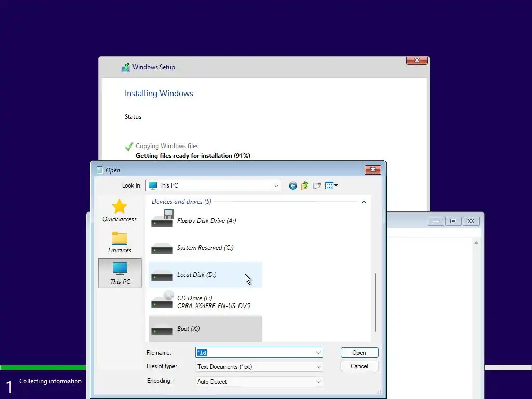Click the Notepad icon in Open dialog title
The width and height of the screenshot is (532, 399).
pyautogui.click(x=99, y=170)
